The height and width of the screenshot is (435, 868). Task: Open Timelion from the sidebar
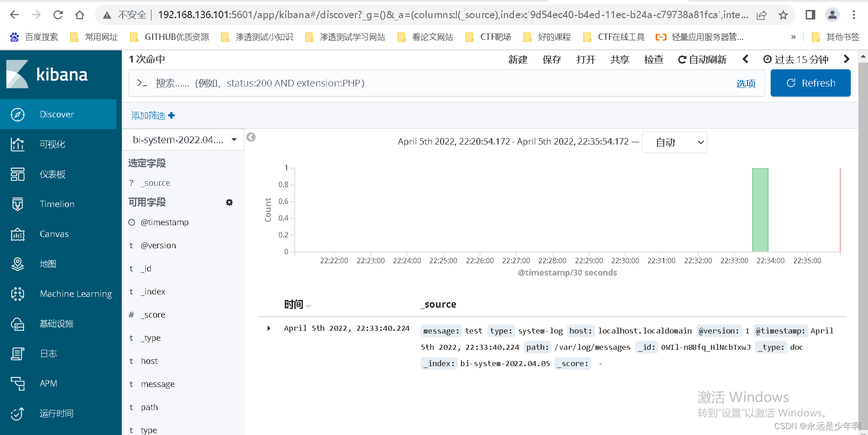[x=58, y=204]
